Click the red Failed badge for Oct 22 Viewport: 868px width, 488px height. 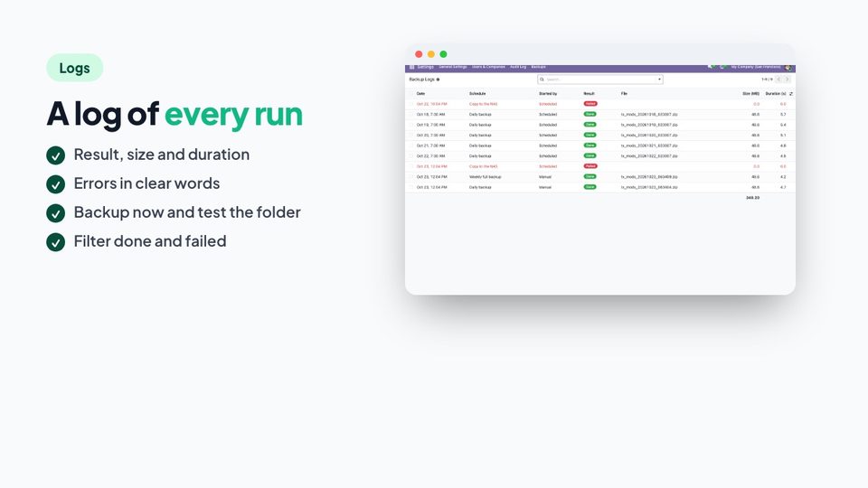tap(590, 104)
